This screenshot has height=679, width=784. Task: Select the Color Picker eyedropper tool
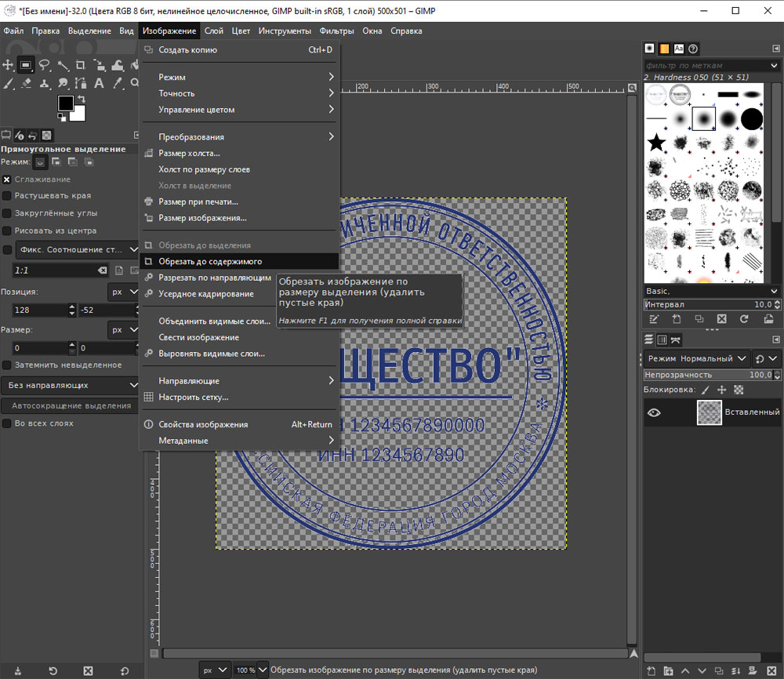118,83
